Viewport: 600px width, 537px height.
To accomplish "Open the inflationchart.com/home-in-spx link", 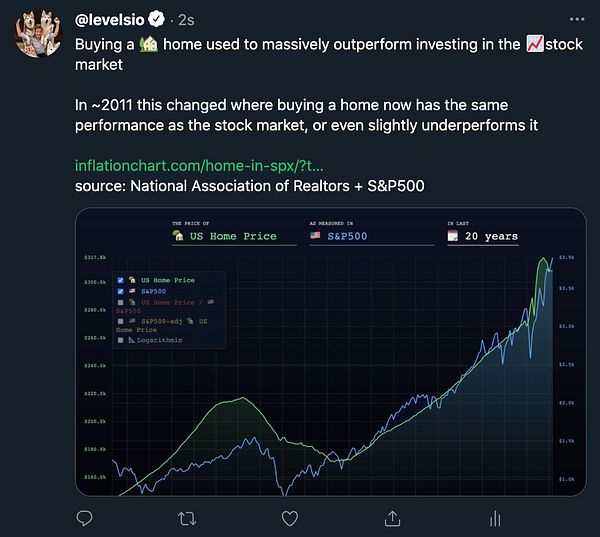I will point(199,166).
